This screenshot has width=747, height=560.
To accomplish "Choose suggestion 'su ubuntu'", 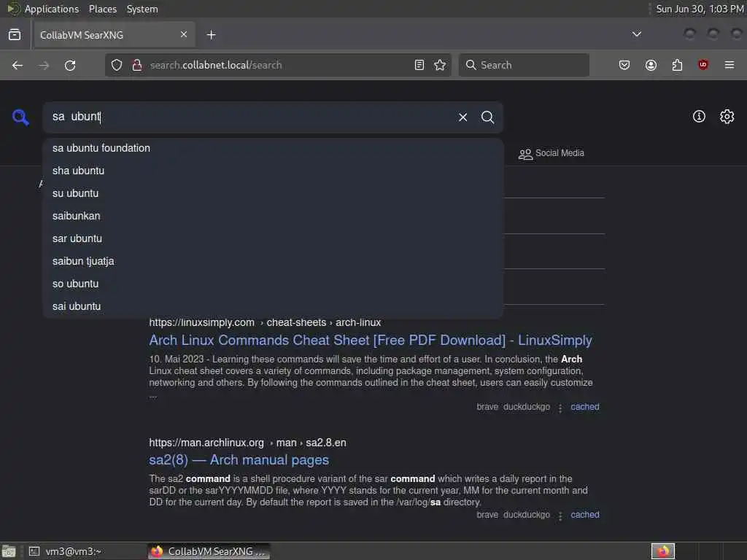I will tap(273, 193).
